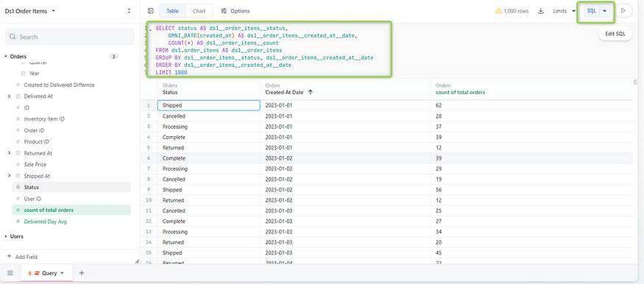Click sort arrow on Created At Date

[311, 93]
